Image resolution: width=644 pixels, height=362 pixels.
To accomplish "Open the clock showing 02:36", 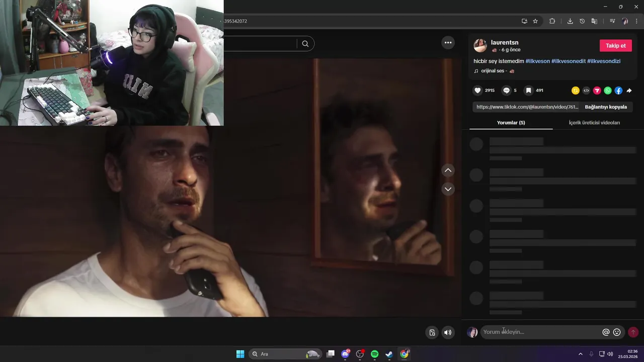I will (628, 354).
